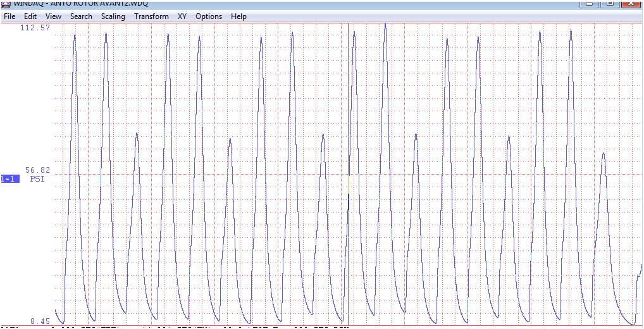Maximize the WinDaq window
The image size is (644, 329).
click(609, 3)
